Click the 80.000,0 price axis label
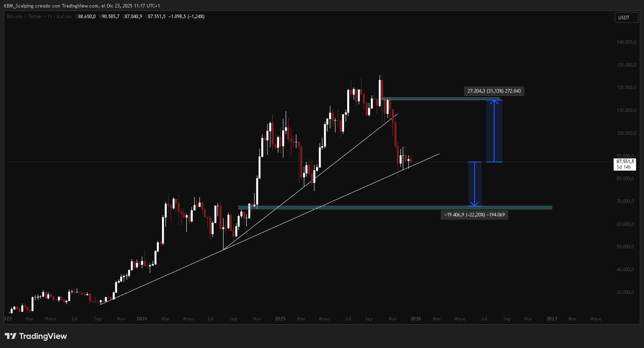Image resolution: width=644 pixels, height=348 pixels. (626, 179)
